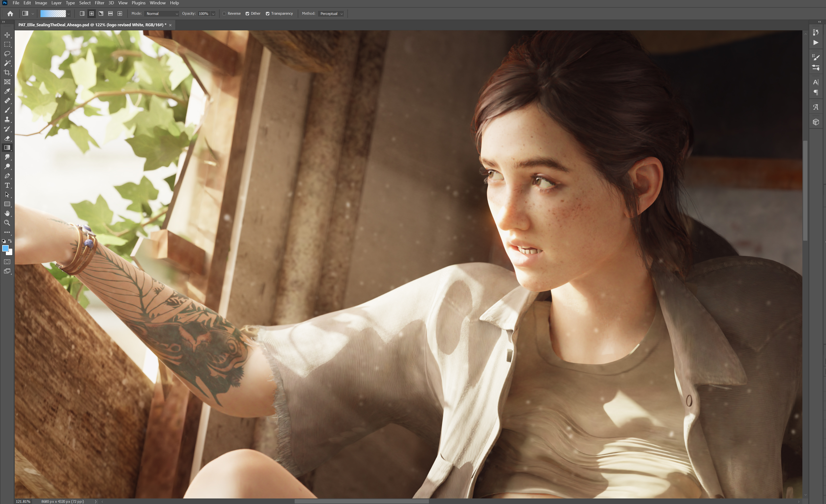Choose the Diamond Gradient style
The image size is (826, 504).
coord(120,14)
